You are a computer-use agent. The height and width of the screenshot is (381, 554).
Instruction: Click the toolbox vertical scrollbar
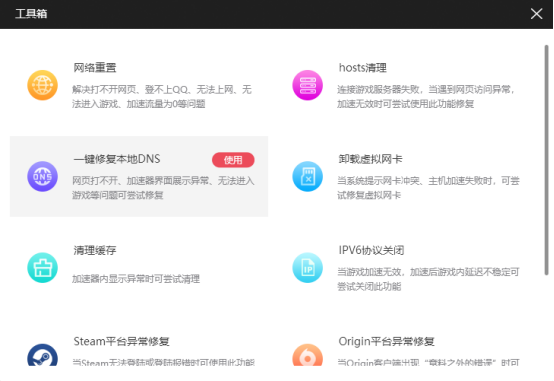pyautogui.click(x=546, y=160)
